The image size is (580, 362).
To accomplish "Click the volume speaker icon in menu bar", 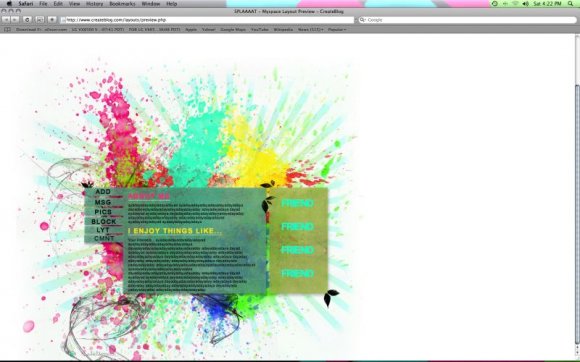I will click(526, 4).
